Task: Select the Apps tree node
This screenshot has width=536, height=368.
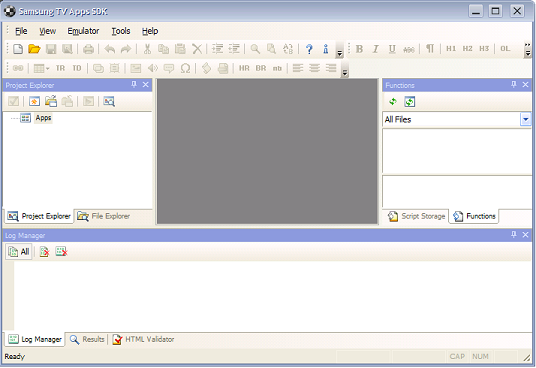Action: click(43, 118)
